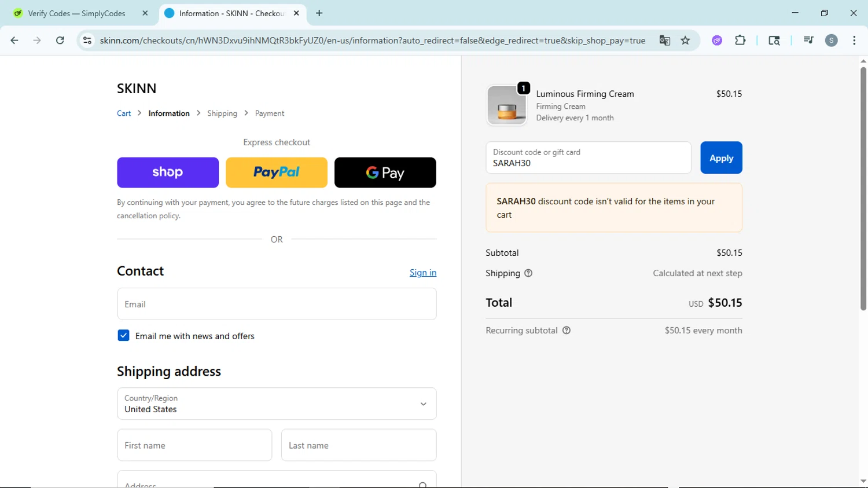Bookmark this page with star icon

click(x=686, y=41)
